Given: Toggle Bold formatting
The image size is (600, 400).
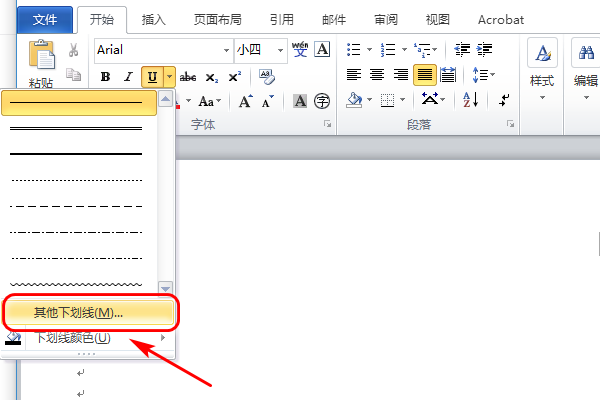Looking at the screenshot, I should pyautogui.click(x=106, y=77).
